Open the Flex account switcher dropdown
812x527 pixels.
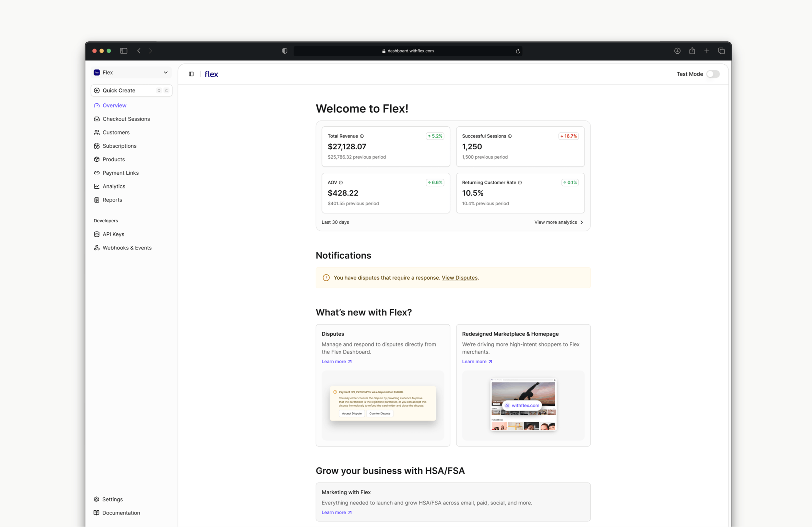(x=131, y=72)
